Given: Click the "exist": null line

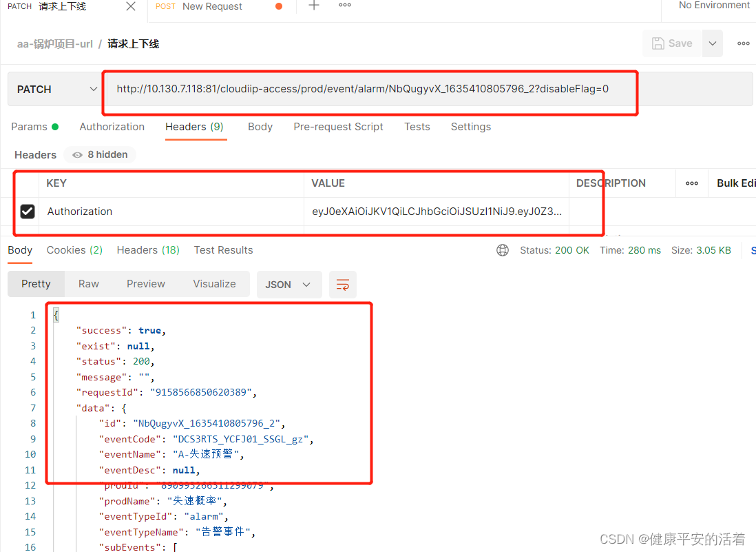Looking at the screenshot, I should (x=115, y=347).
